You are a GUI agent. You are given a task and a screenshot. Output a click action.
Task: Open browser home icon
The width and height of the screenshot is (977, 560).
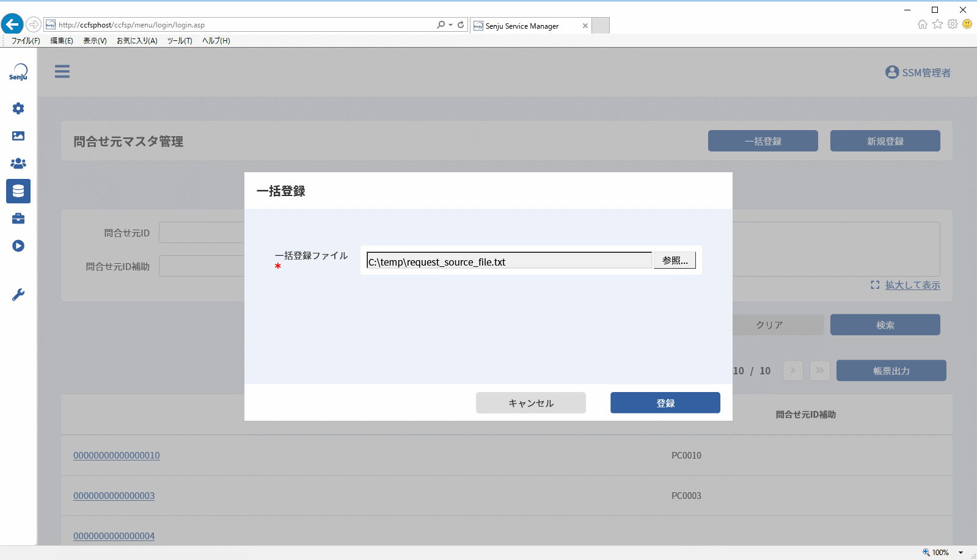click(x=923, y=24)
